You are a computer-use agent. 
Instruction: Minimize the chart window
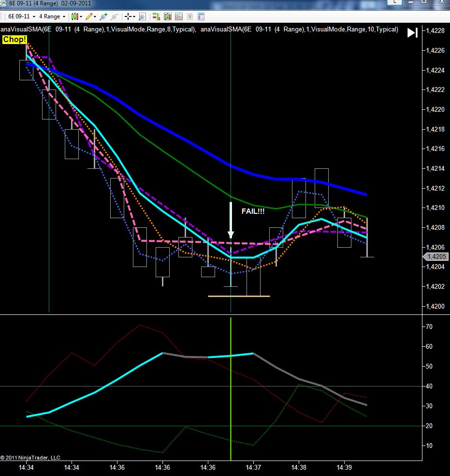(410, 2)
